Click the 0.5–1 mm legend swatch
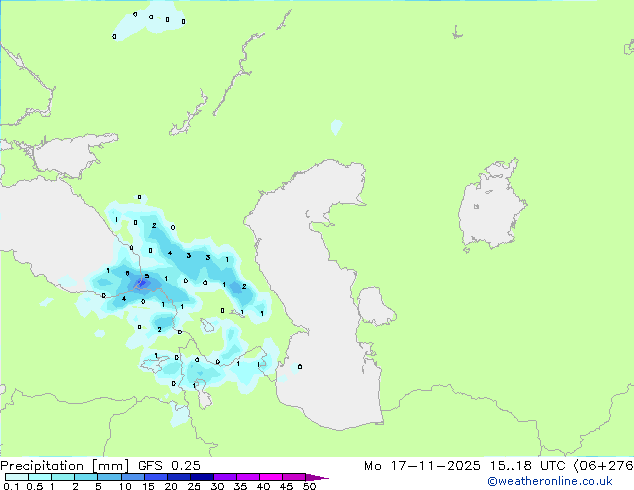 pyautogui.click(x=40, y=477)
